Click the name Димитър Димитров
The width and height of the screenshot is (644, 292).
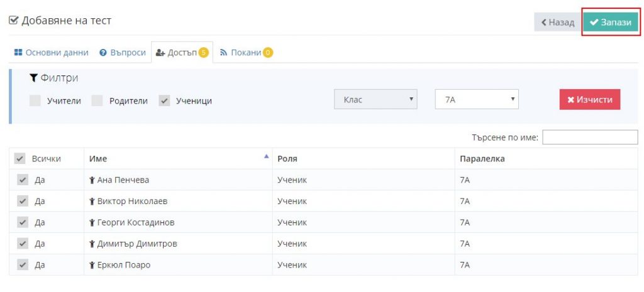(x=137, y=244)
